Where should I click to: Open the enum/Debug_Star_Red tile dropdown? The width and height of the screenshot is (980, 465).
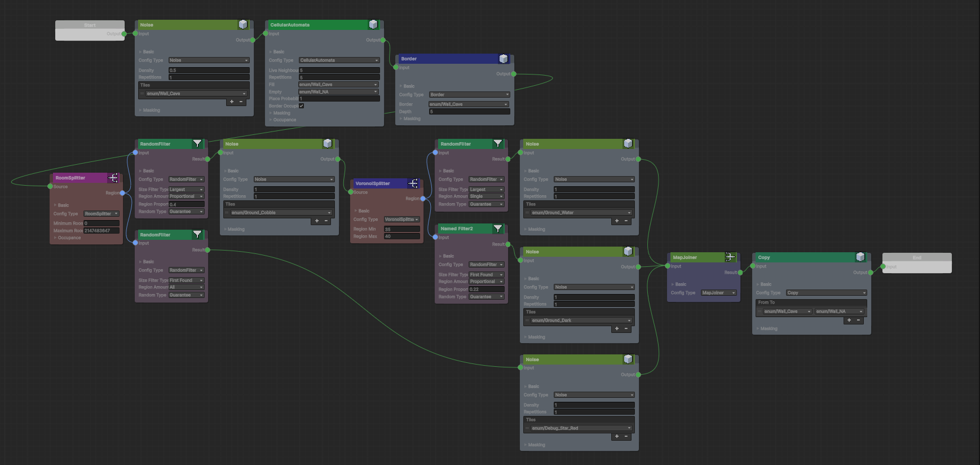point(580,428)
